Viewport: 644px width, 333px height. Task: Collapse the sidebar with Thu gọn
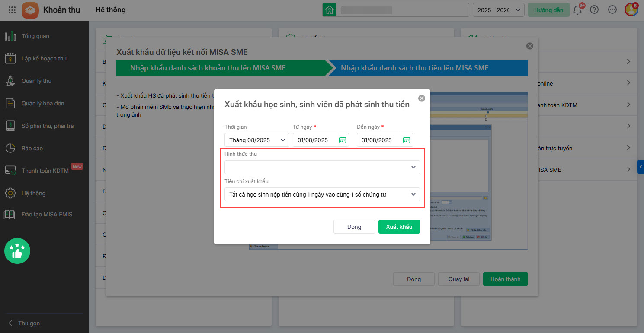(x=24, y=323)
